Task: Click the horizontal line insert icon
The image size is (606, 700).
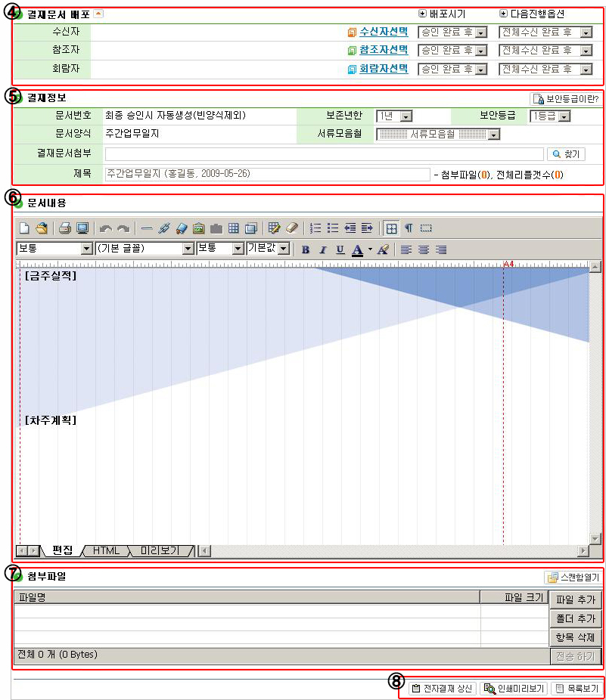Action: coord(147,228)
